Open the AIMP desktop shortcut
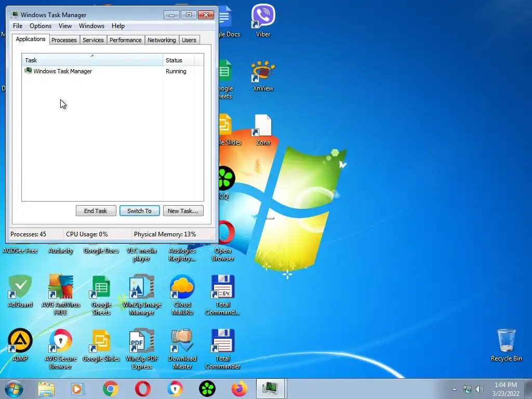This screenshot has width=532, height=399. click(20, 345)
